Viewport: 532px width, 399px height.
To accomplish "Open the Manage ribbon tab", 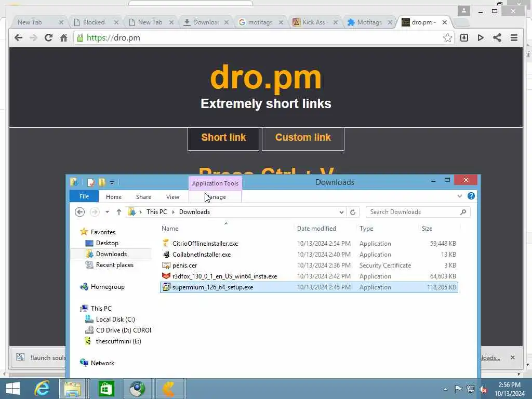I will 215,197.
